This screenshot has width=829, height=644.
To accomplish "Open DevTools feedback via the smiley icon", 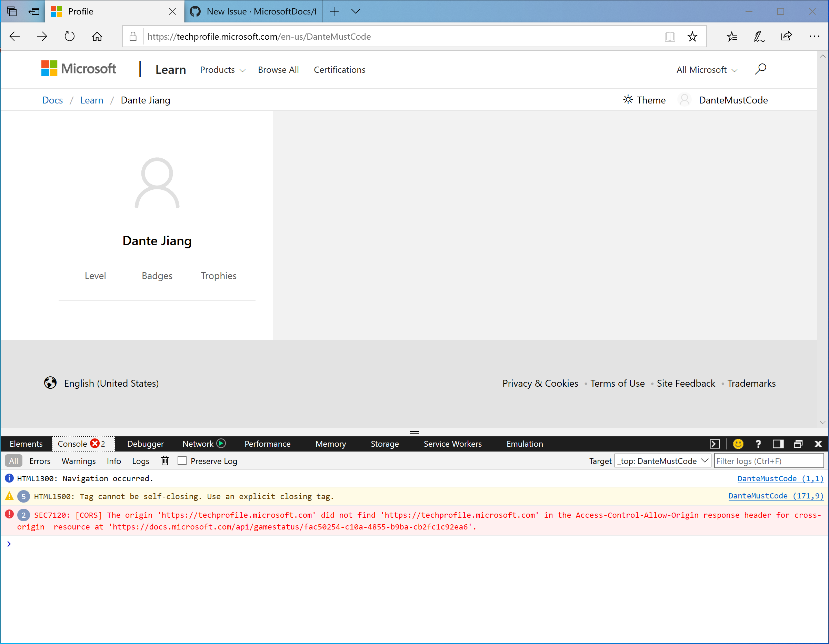I will click(738, 444).
